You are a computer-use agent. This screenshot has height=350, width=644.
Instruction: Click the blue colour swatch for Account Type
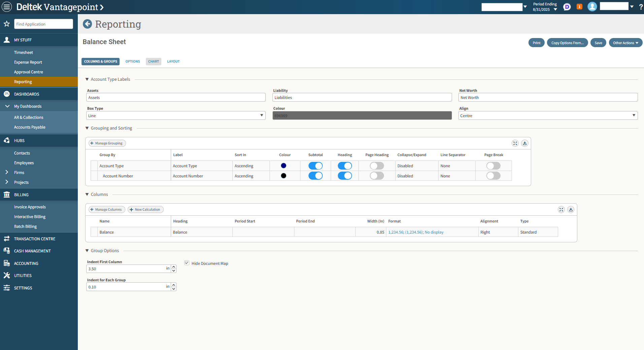[284, 166]
